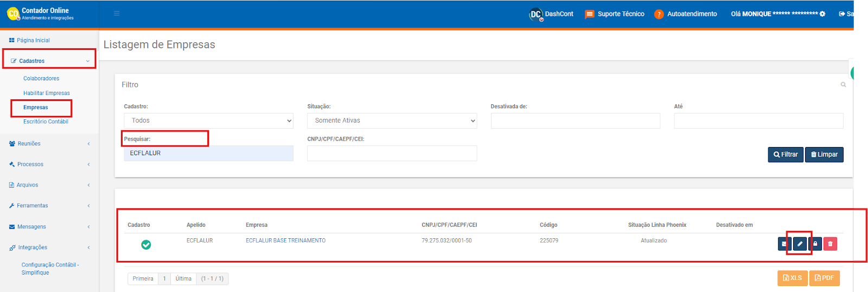Click the gear icon beside user name
The width and height of the screenshot is (868, 292).
coord(822,14)
